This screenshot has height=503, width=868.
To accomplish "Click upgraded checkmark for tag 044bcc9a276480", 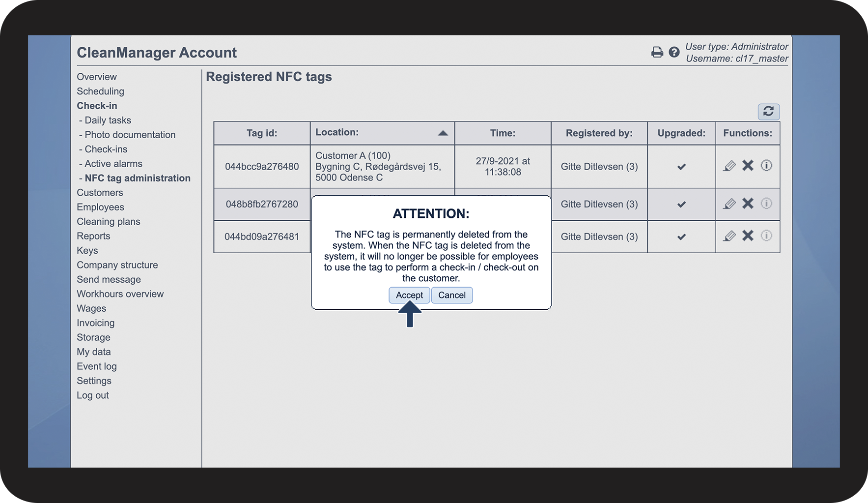I will click(681, 167).
